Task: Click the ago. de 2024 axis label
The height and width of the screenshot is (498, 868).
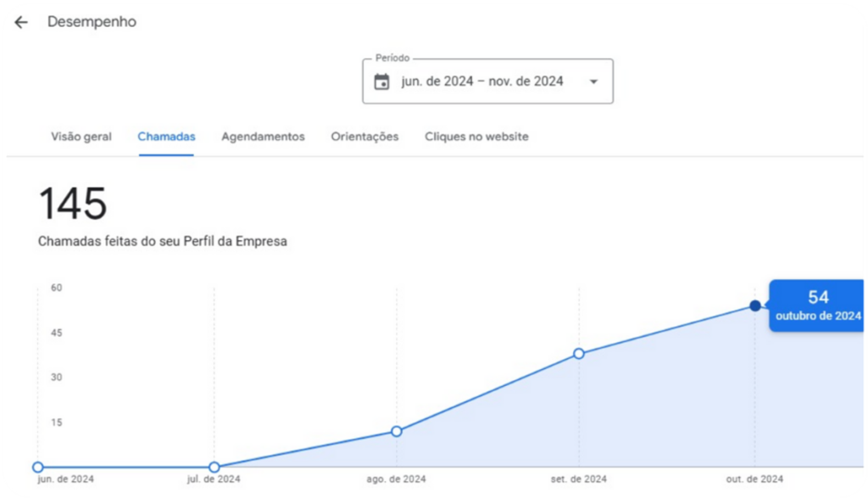Action: pyautogui.click(x=396, y=479)
